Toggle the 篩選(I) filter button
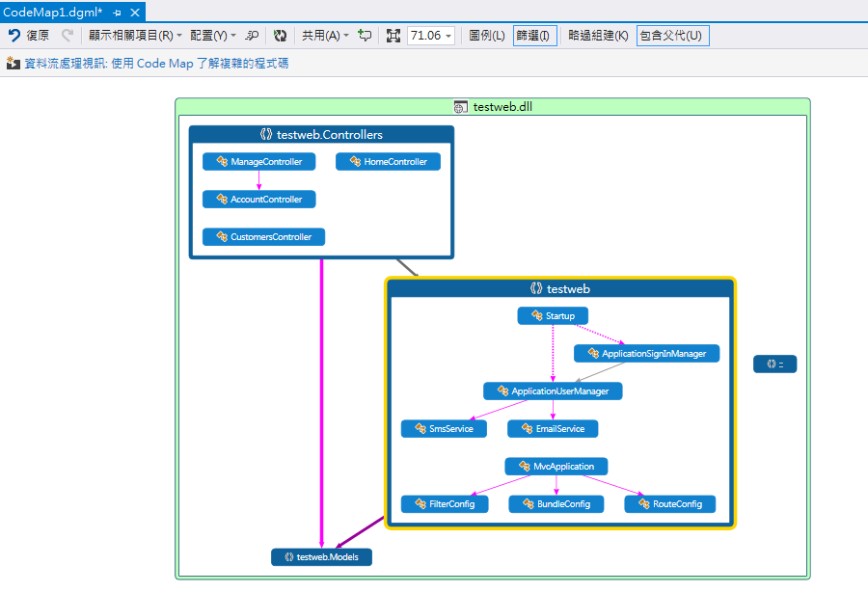This screenshot has width=868, height=593. point(533,36)
